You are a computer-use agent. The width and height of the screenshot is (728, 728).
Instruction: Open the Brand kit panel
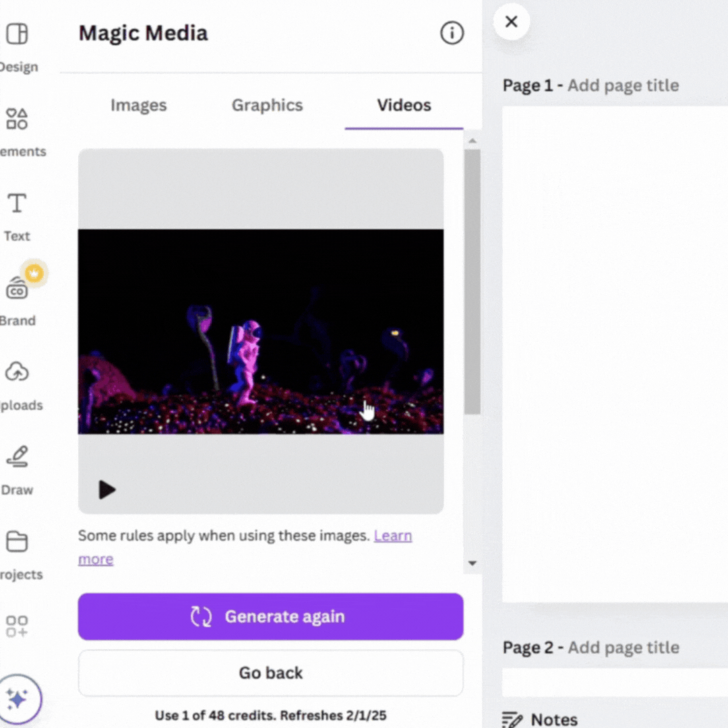click(x=17, y=301)
